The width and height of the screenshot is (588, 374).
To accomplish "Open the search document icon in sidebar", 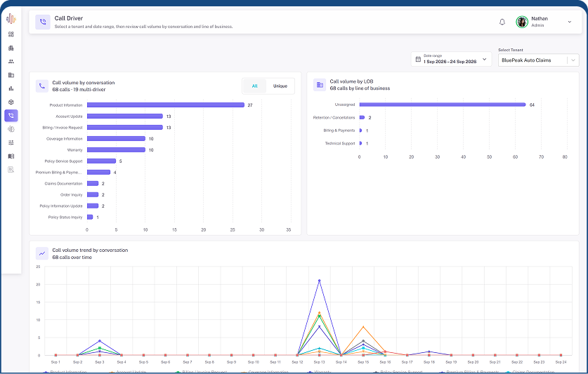I will point(11,169).
